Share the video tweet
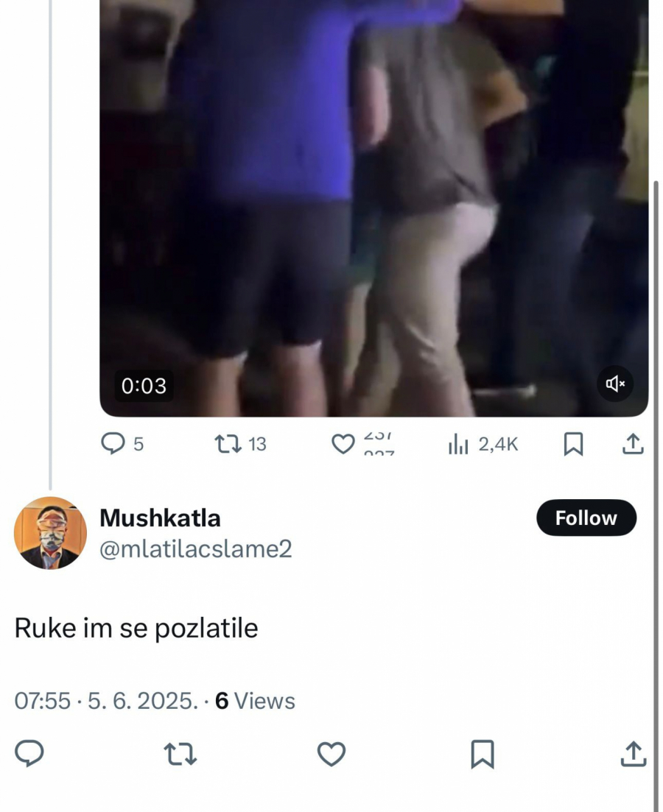Screen dimensions: 663x812 point(634,444)
